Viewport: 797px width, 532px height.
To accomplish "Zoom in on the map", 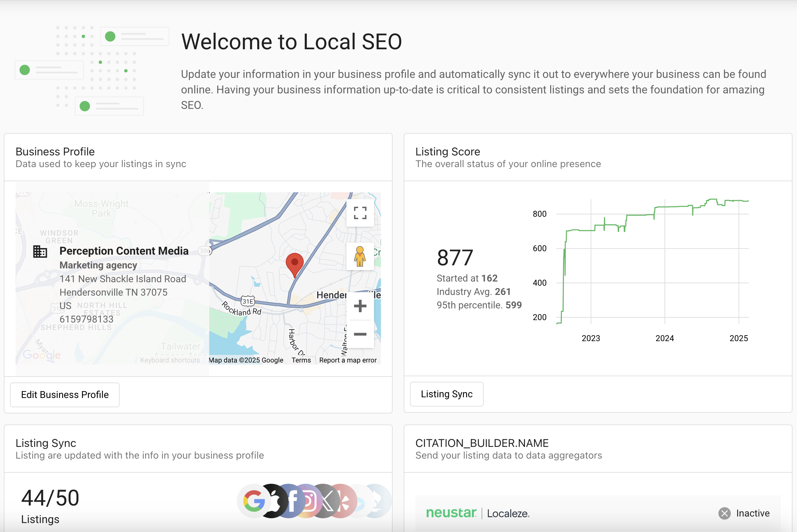I will point(360,306).
